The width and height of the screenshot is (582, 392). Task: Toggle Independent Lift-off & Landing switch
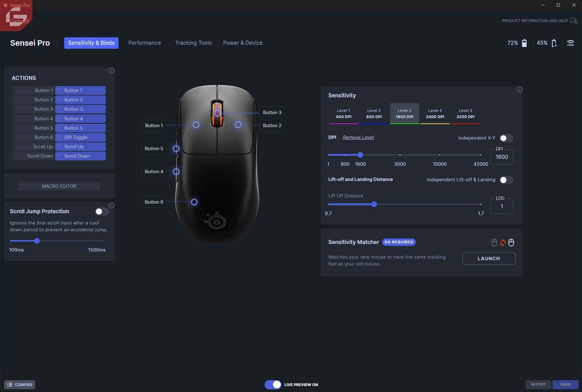pos(506,180)
